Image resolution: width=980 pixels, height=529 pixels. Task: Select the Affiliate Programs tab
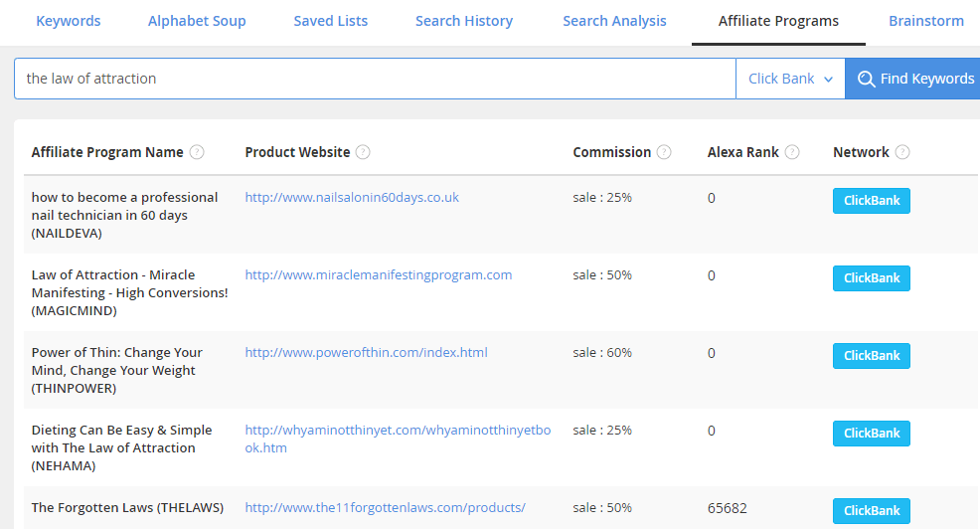point(778,21)
